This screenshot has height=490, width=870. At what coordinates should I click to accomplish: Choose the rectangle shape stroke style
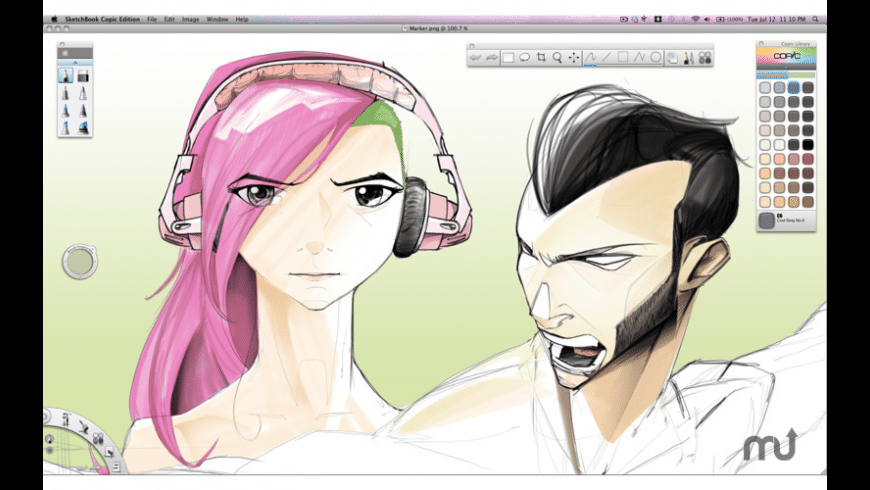tap(623, 58)
